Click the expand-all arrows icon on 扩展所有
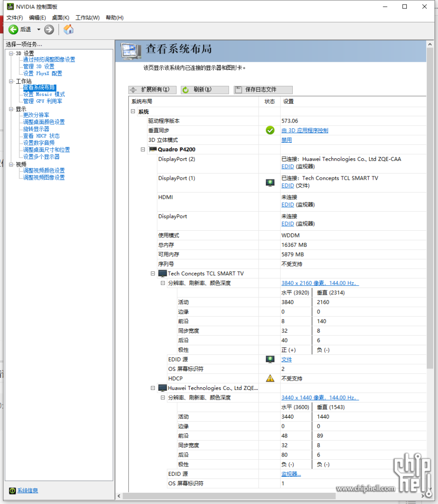 click(133, 90)
